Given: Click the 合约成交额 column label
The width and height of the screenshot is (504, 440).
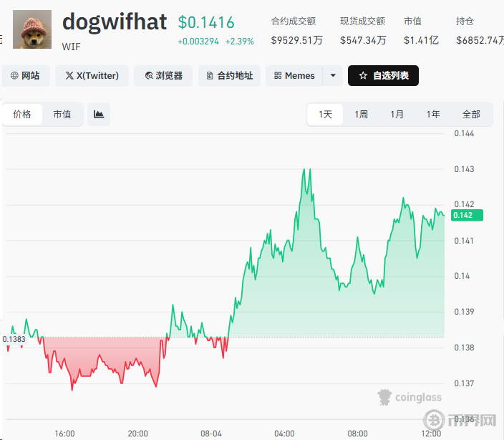Looking at the screenshot, I should click(294, 21).
